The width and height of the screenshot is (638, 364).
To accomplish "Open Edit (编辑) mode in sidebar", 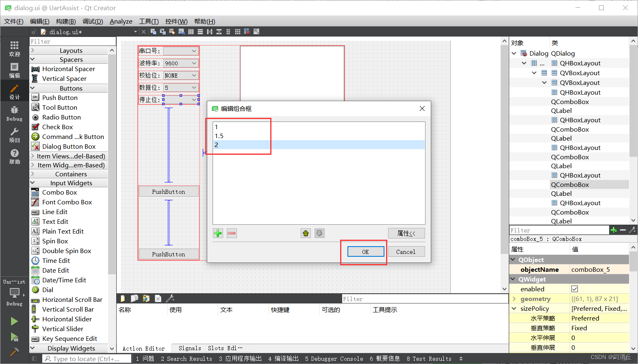I will point(14,70).
